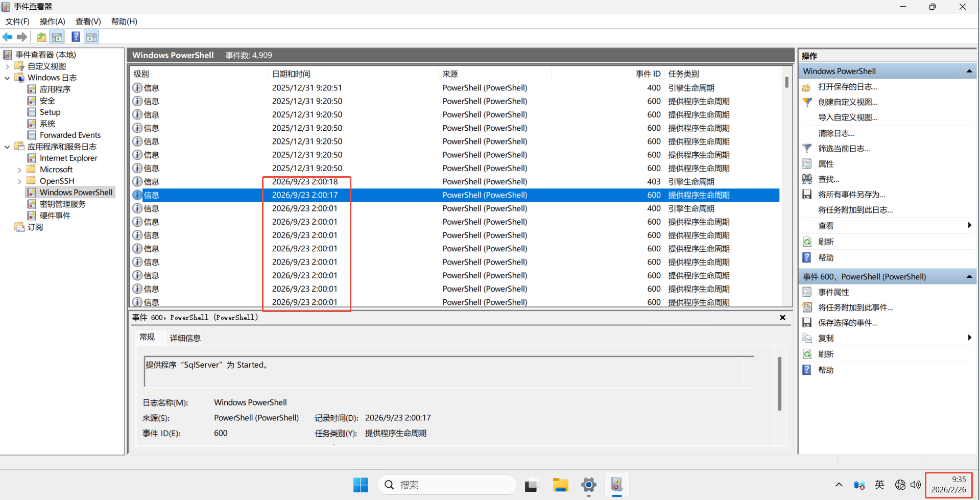Open the 文件(F) menu

click(x=17, y=21)
